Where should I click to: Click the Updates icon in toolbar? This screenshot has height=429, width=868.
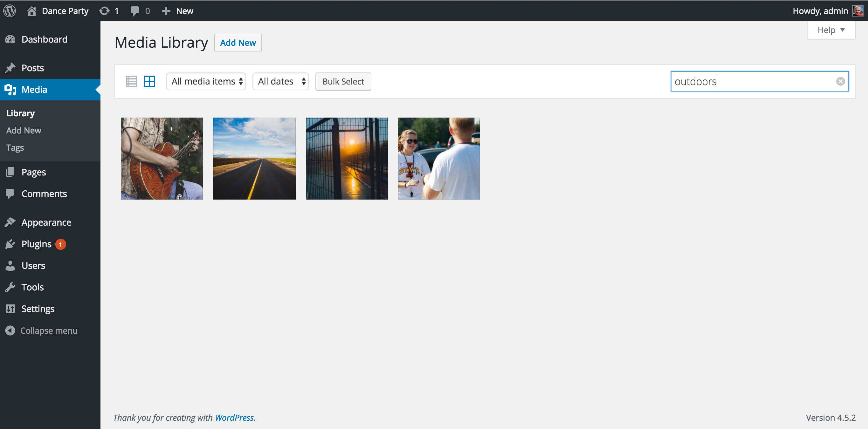pos(105,10)
